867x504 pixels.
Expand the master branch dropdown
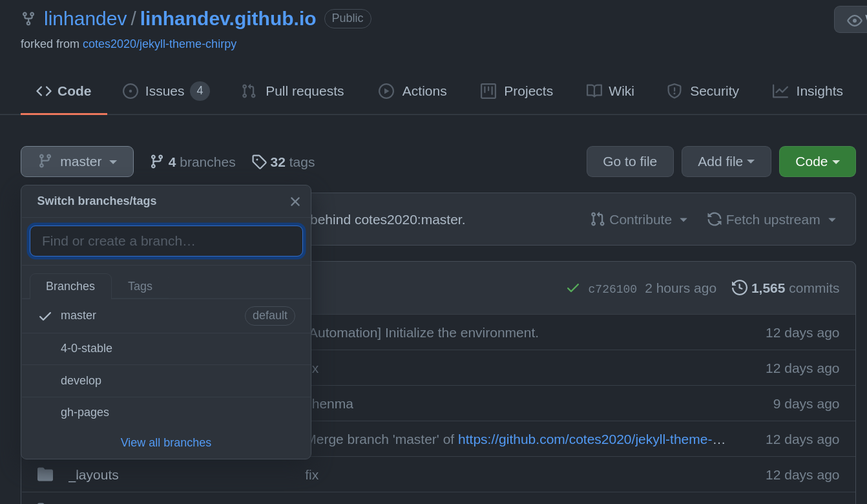click(x=77, y=162)
